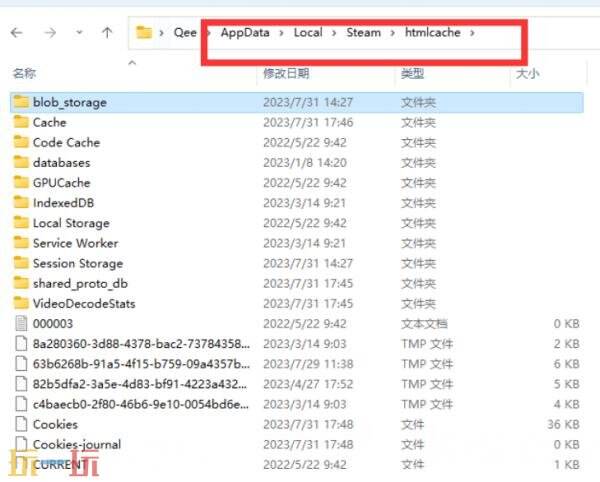Click the VideoDecodeStats folder name
The image size is (600, 482).
[x=84, y=304]
